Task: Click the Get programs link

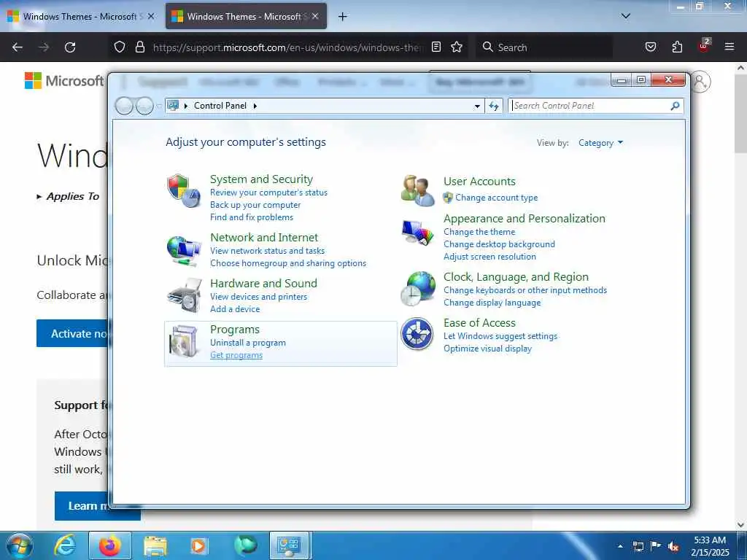Action: (236, 355)
